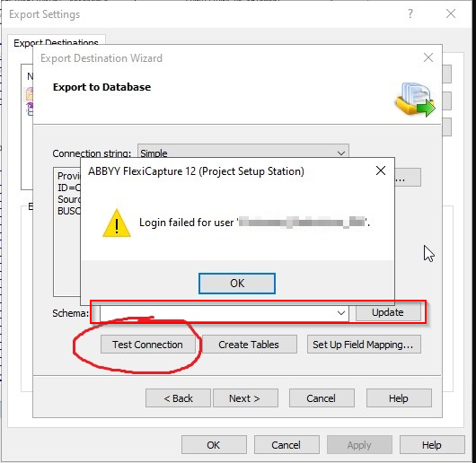476x463 pixels.
Task: Open Help in the Export Destination Wizard
Action: (399, 398)
